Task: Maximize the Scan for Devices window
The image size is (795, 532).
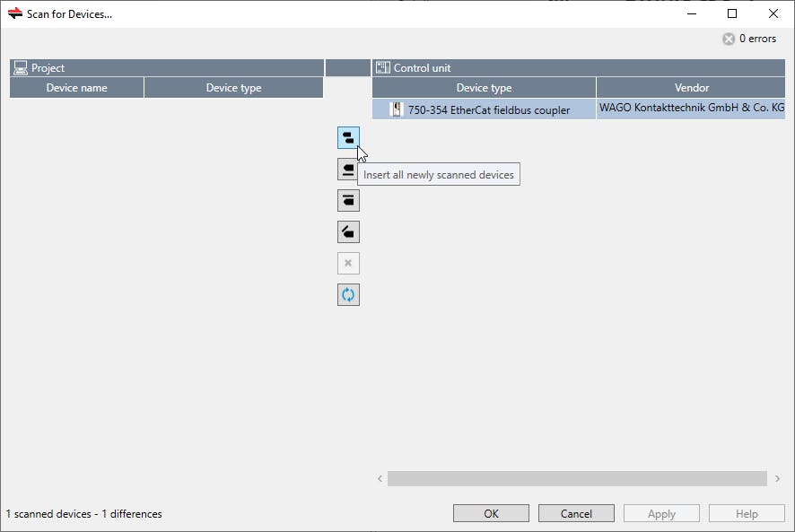Action: pos(732,13)
